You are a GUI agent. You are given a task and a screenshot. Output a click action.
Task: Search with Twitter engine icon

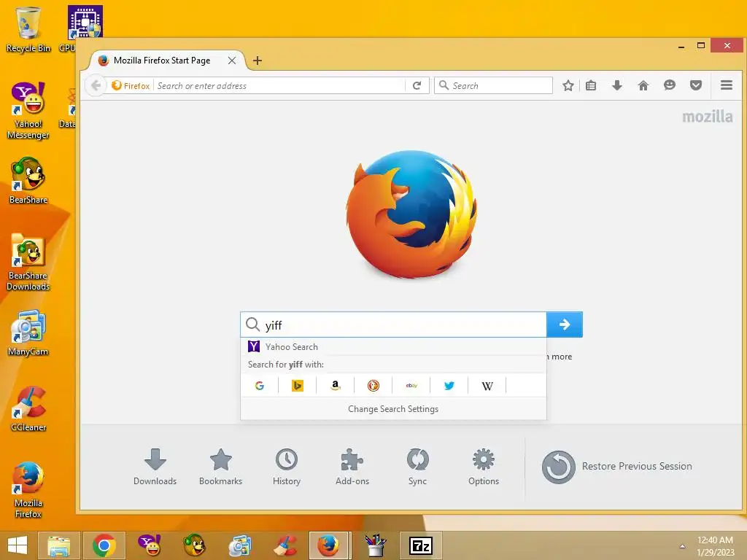(x=449, y=386)
